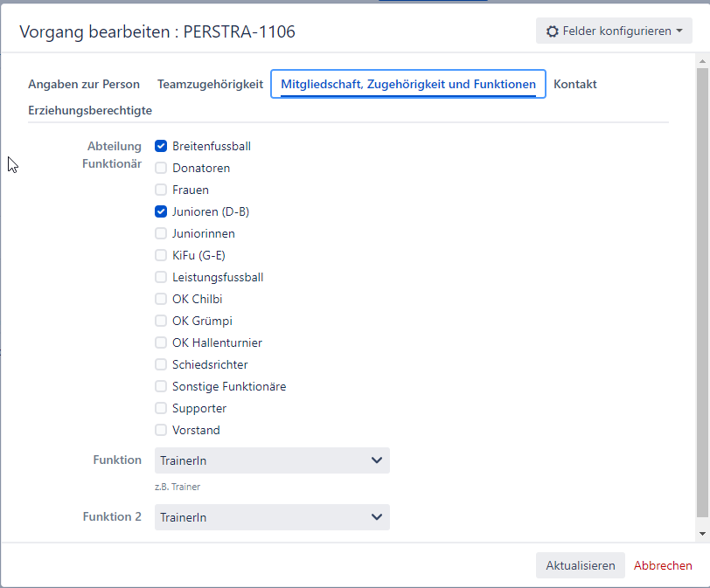The image size is (710, 588).
Task: Click the Funktion dropdown chevron arrow
Action: [x=377, y=460]
